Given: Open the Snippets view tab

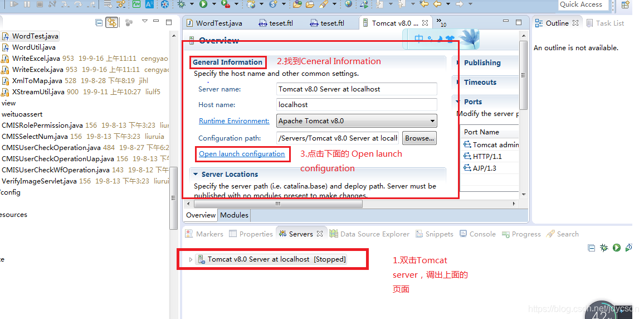Looking at the screenshot, I should 435,234.
